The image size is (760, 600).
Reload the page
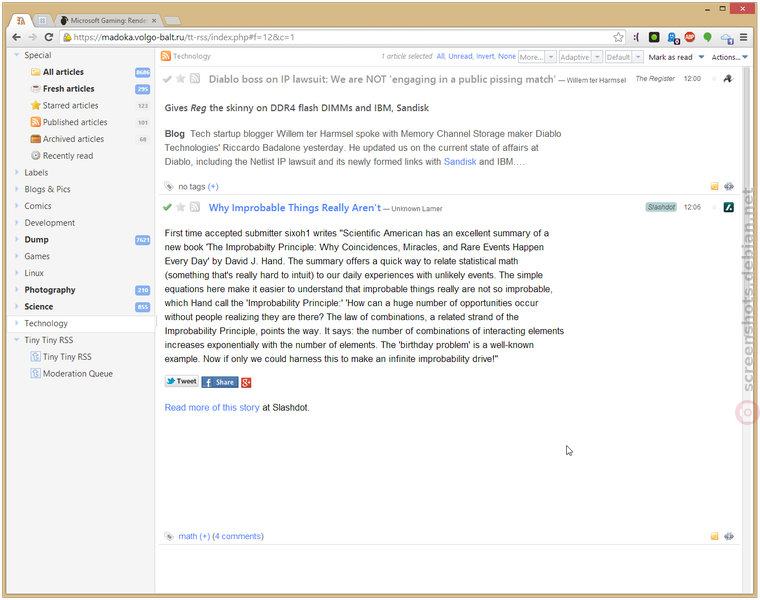point(48,37)
